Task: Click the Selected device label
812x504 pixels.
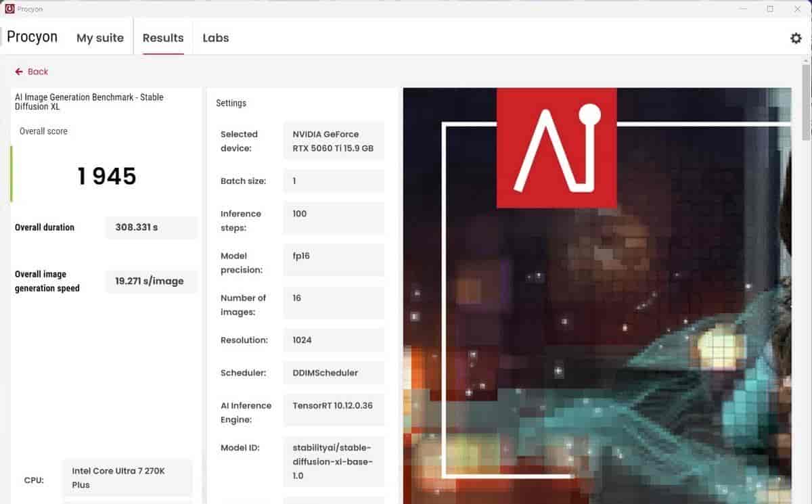Action: (x=239, y=141)
